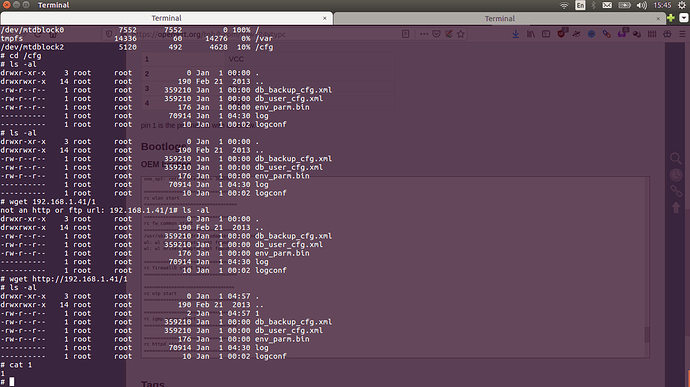Viewport: 690px width, 387px height.
Task: Open the system power gear menu
Action: 682,5
